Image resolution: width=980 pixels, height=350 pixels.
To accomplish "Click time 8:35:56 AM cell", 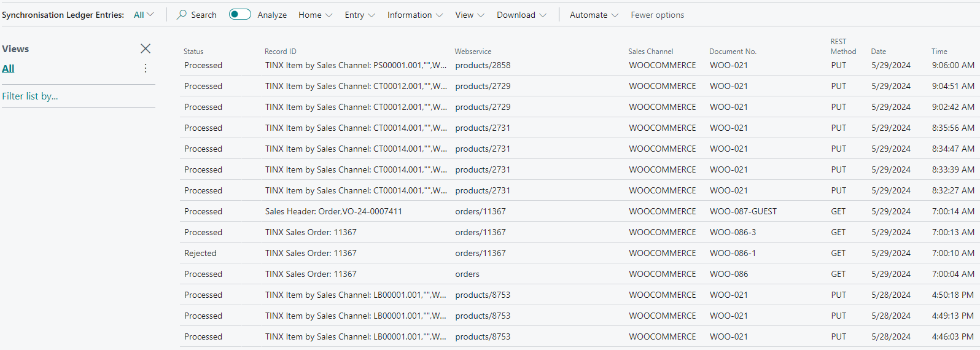I will coord(953,128).
